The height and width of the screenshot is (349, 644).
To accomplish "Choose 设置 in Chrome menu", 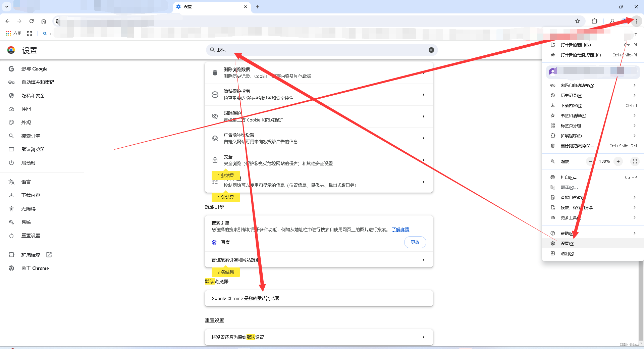I will [x=593, y=244].
